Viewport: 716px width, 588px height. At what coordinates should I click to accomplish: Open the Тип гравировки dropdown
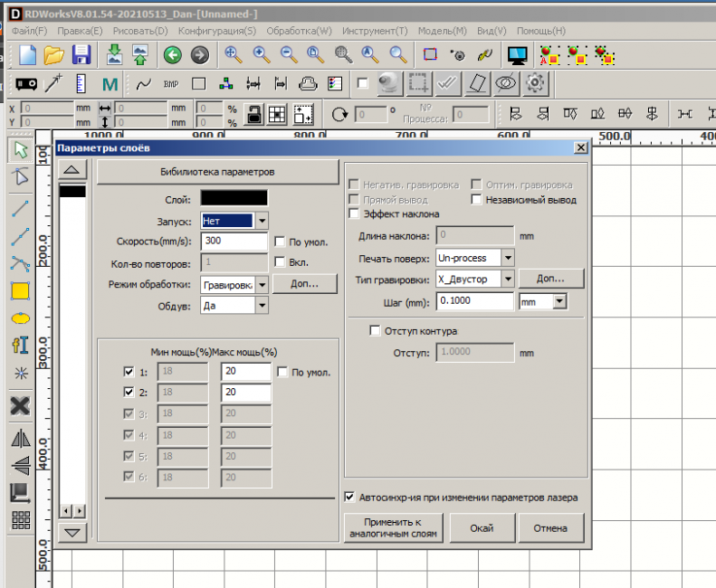tap(507, 280)
